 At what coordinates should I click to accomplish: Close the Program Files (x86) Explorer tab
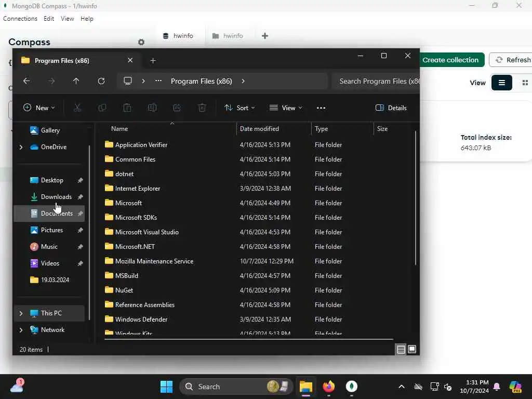pos(130,60)
